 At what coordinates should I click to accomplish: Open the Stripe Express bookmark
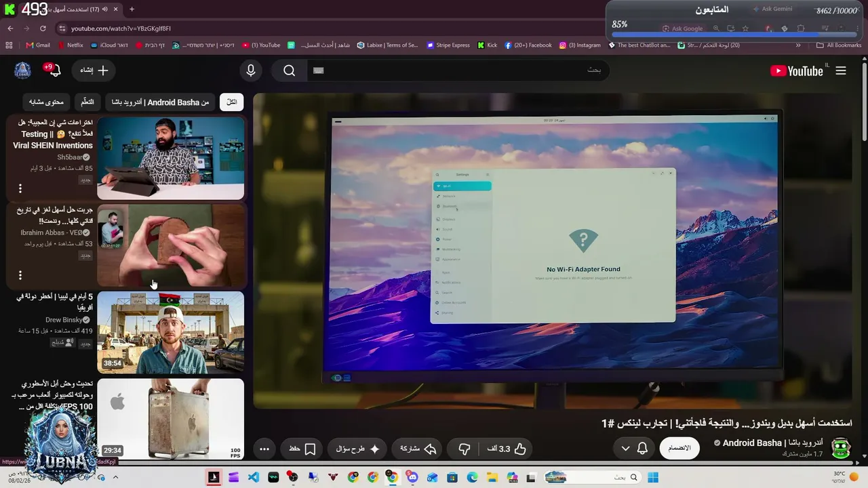pos(448,45)
